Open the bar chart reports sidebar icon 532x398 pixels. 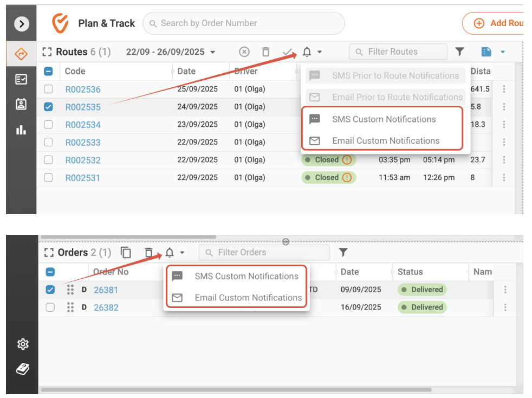(21, 130)
